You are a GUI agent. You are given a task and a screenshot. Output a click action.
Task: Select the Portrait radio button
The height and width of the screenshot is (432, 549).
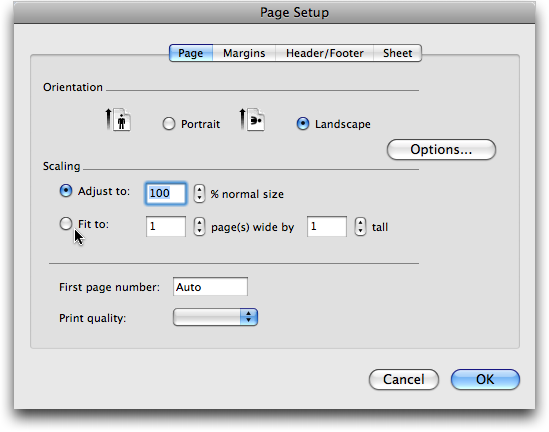coord(169,124)
